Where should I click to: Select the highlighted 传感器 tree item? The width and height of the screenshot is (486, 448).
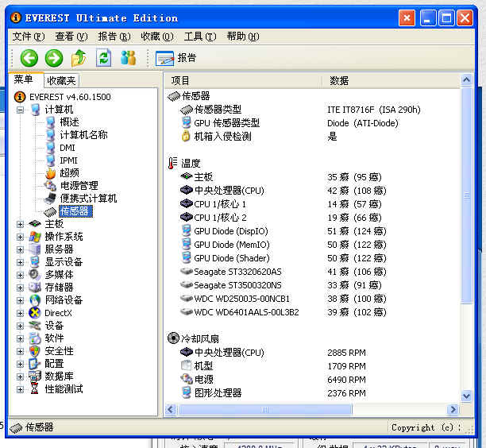click(x=75, y=211)
